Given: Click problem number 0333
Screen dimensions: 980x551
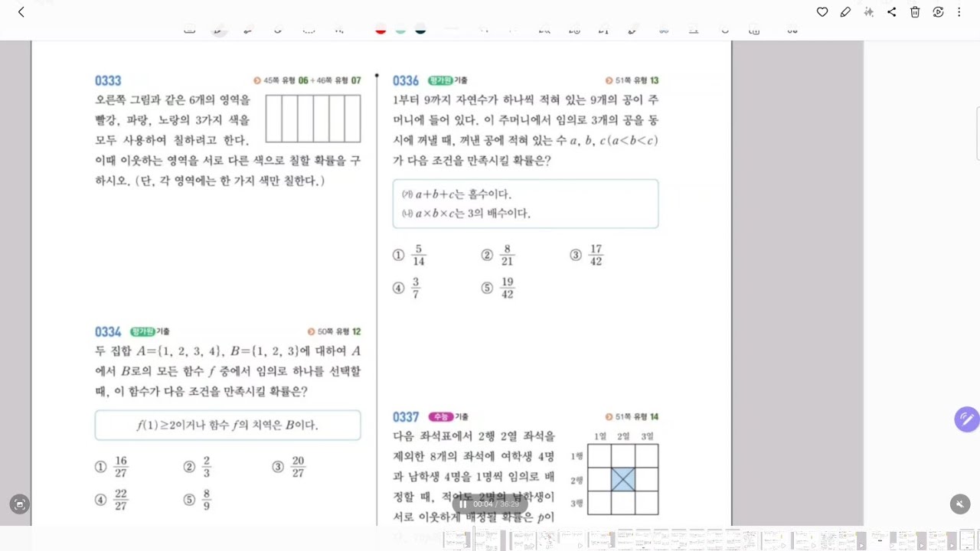Looking at the screenshot, I should (108, 81).
